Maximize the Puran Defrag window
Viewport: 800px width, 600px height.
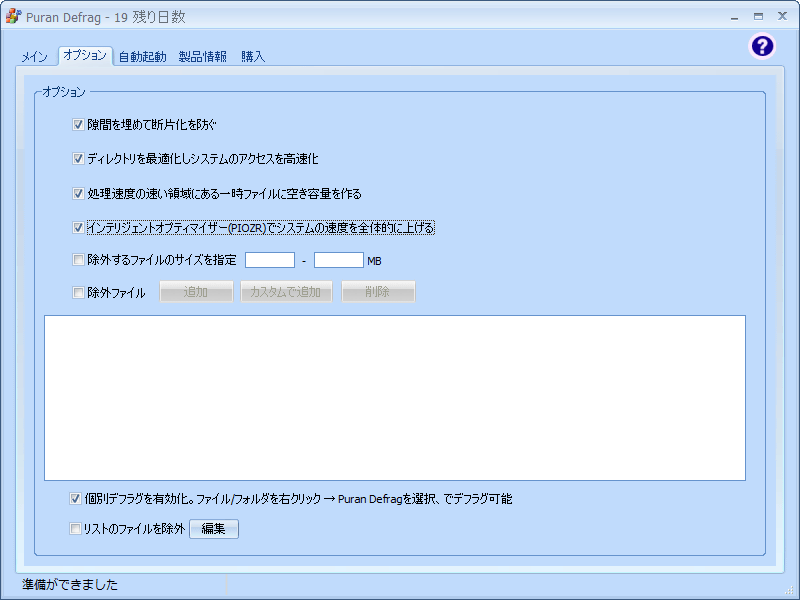[758, 17]
